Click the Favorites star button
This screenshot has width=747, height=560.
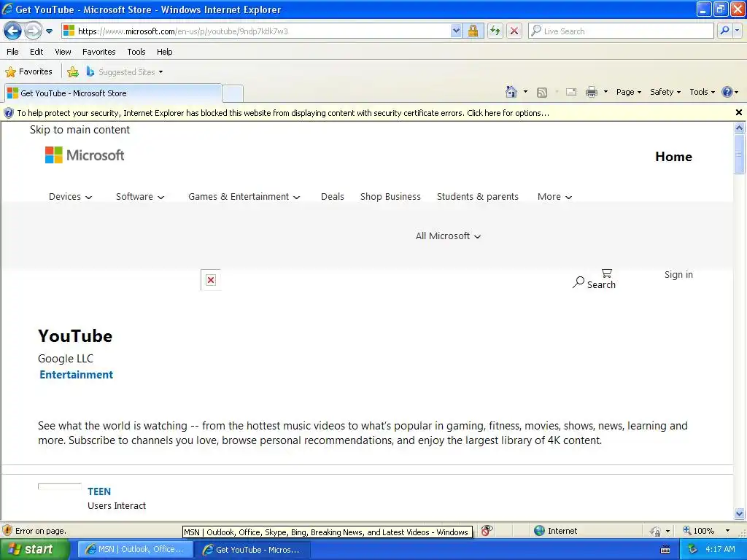(28, 72)
